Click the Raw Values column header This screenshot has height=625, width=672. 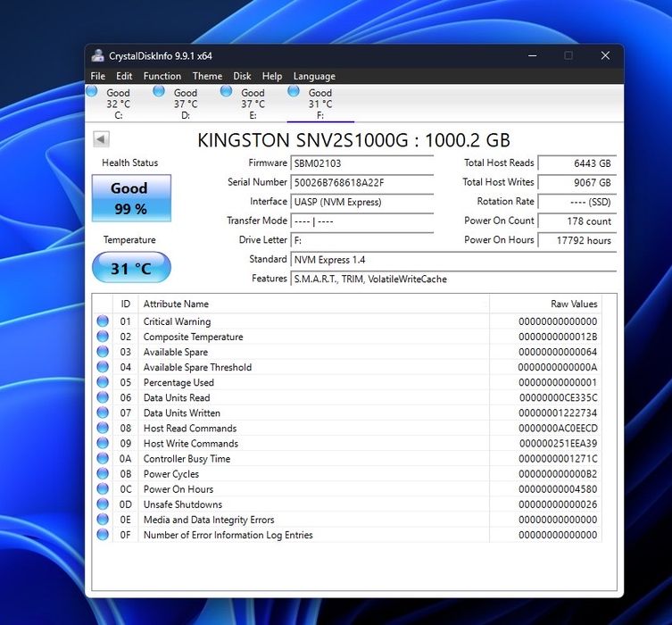point(545,304)
